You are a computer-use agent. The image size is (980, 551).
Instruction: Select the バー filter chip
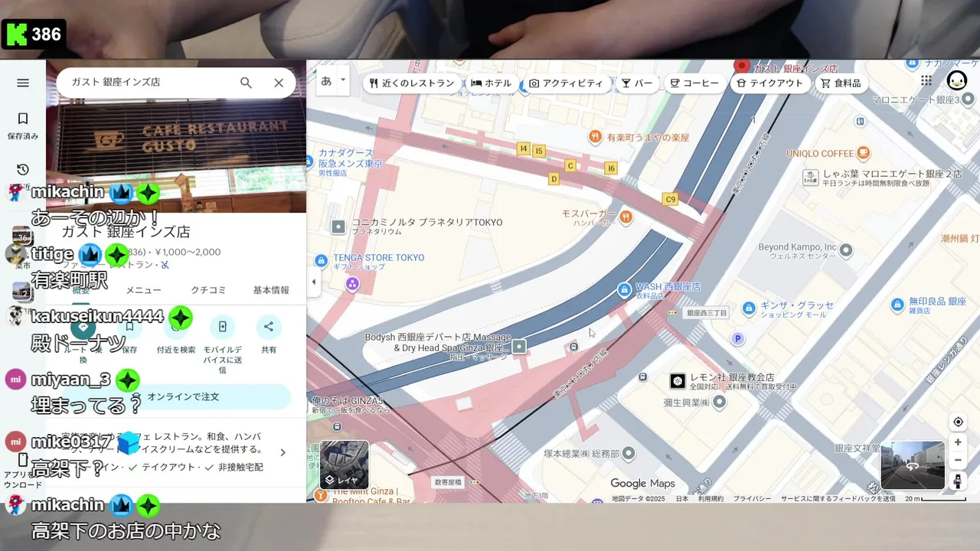[x=637, y=83]
